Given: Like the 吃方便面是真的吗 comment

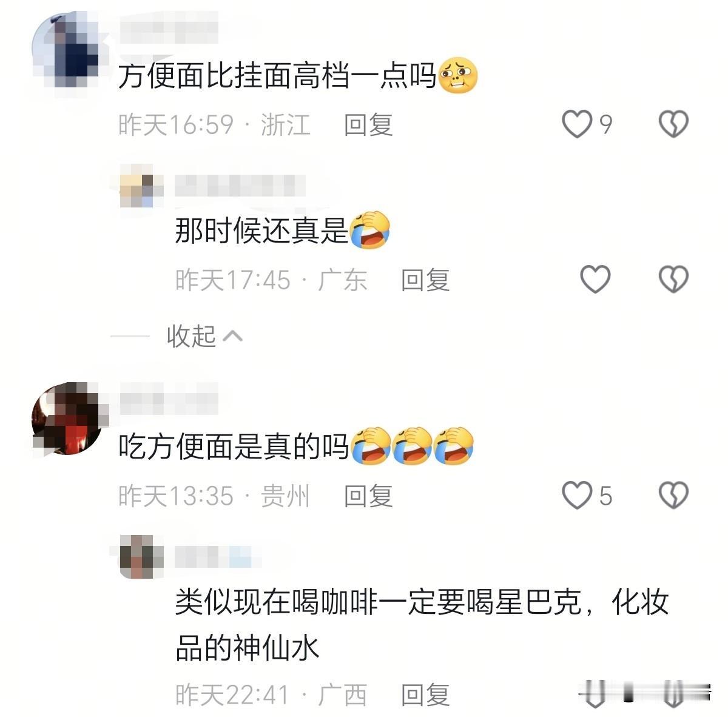Looking at the screenshot, I should [576, 496].
